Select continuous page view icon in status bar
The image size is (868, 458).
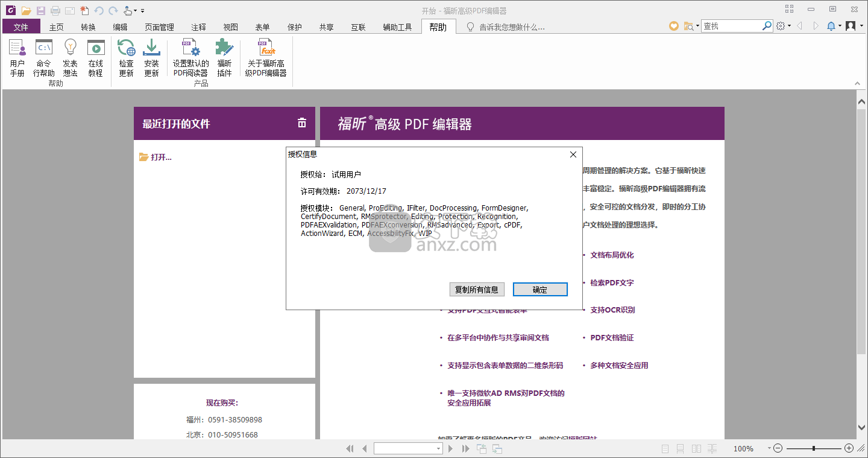[x=680, y=448]
